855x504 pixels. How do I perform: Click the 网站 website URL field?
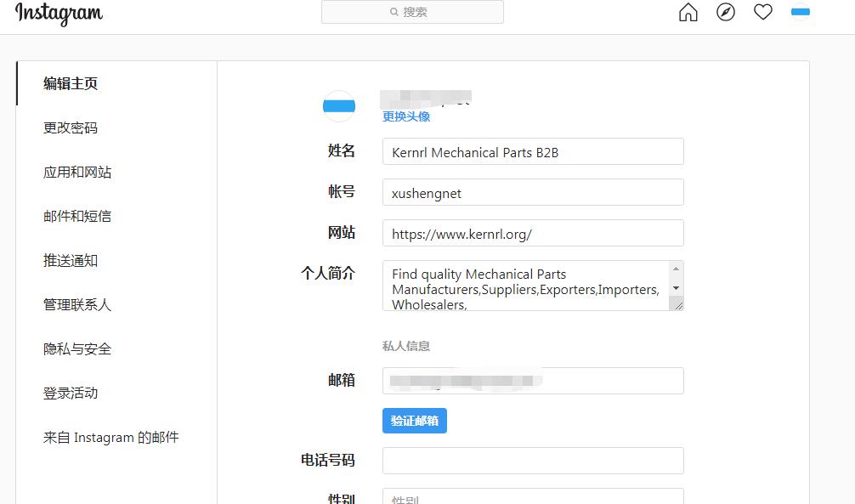pyautogui.click(x=533, y=233)
